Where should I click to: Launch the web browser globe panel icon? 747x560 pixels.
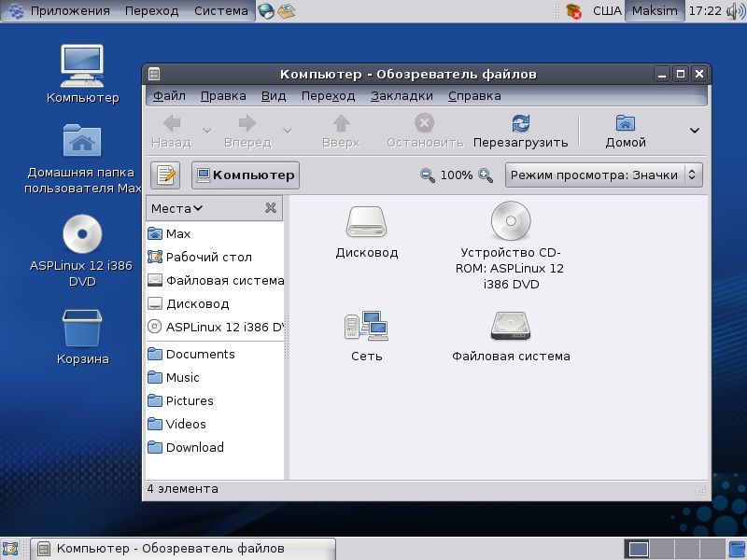coord(266,11)
